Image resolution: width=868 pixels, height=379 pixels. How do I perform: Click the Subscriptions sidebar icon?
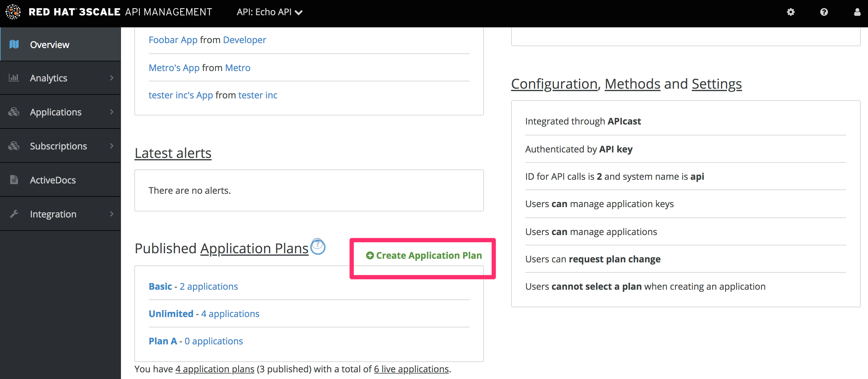tap(15, 146)
